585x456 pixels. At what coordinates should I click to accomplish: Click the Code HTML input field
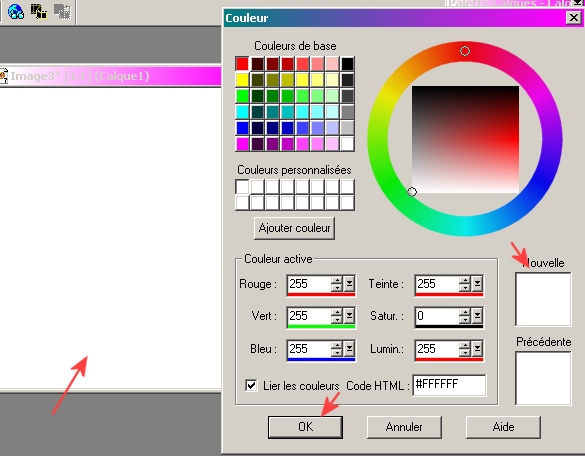[449, 384]
